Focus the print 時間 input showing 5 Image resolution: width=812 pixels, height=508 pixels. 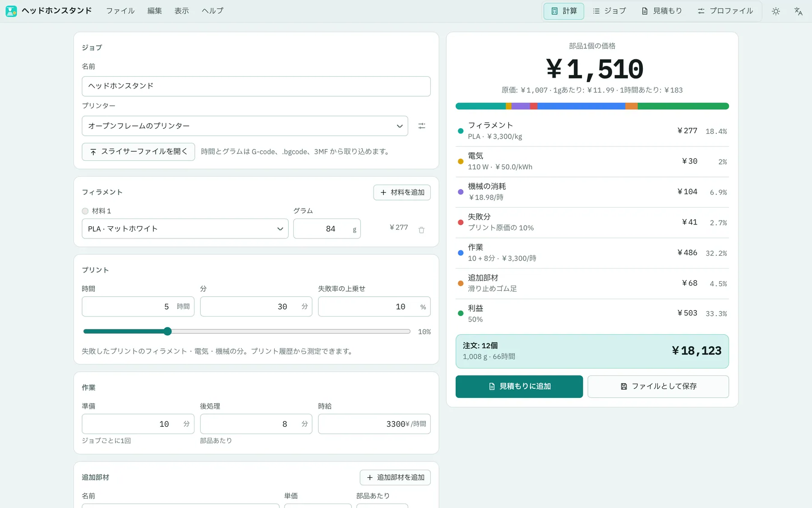click(x=138, y=307)
